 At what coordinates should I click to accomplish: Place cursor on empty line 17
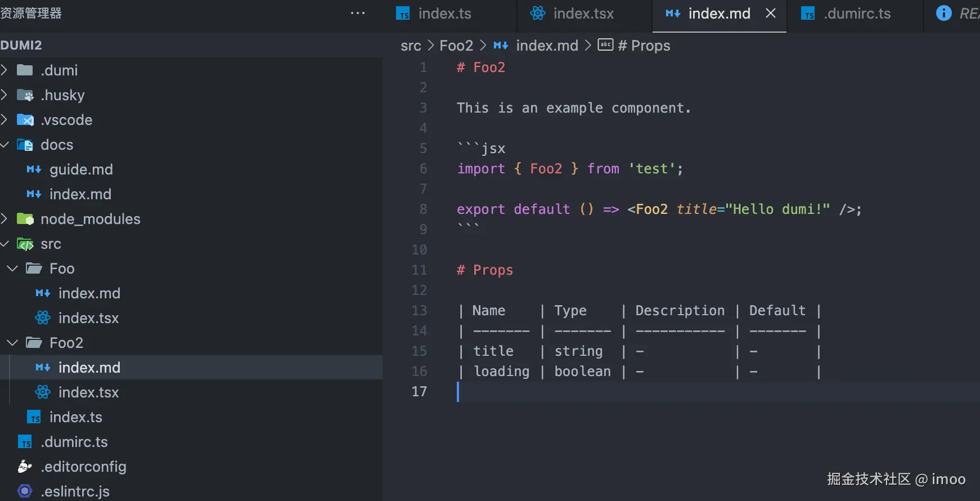(718, 392)
